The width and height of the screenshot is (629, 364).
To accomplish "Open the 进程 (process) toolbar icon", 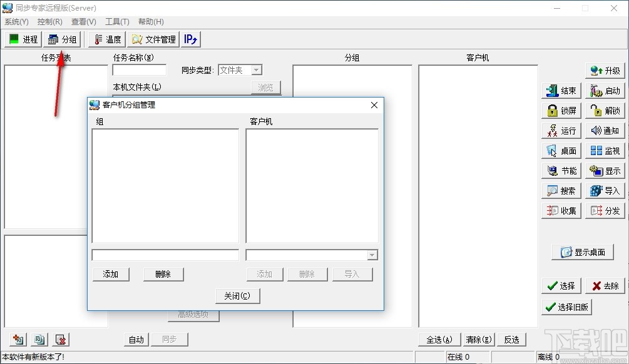I will 23,38.
